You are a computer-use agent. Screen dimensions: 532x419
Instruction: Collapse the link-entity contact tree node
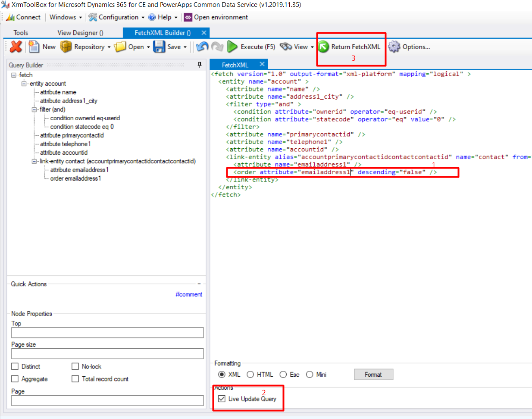[x=34, y=161]
